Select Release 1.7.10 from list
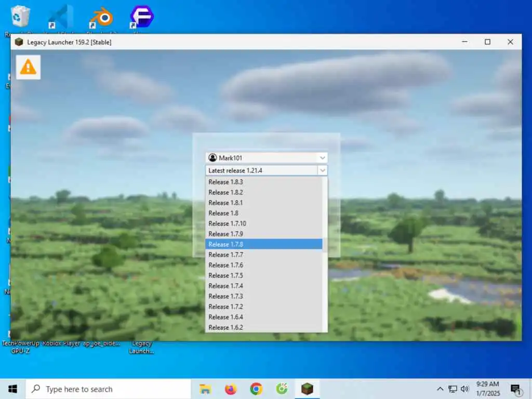Screen dimensions: 532x399 263,223
